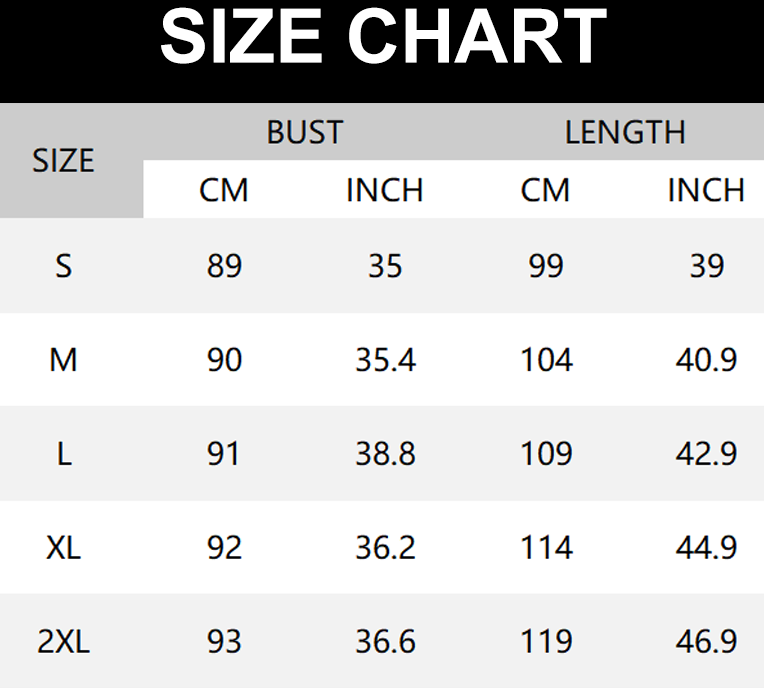
Task: Select the LENGTH column header
Action: (625, 132)
